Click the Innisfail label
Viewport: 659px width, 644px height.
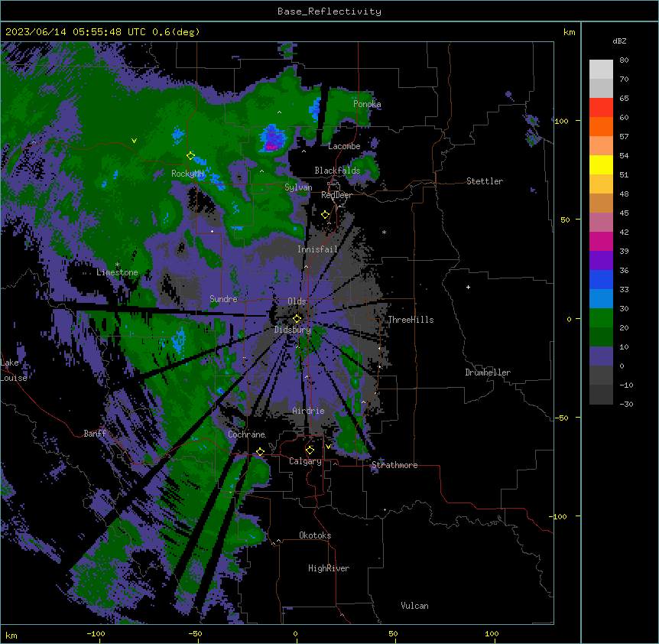coord(318,249)
